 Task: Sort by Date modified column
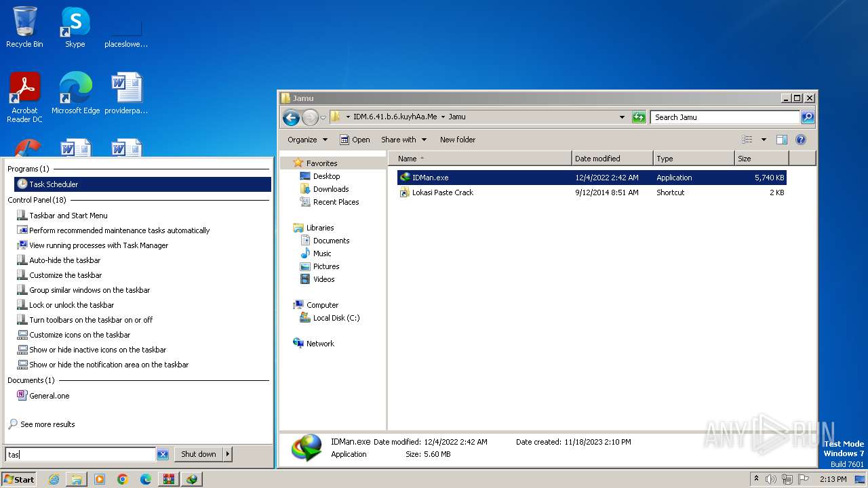pyautogui.click(x=612, y=159)
